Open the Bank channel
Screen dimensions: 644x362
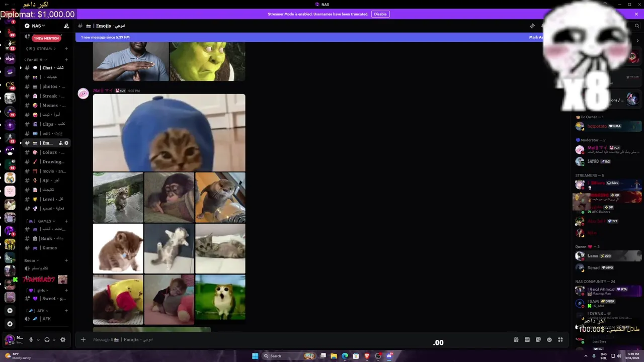46,238
